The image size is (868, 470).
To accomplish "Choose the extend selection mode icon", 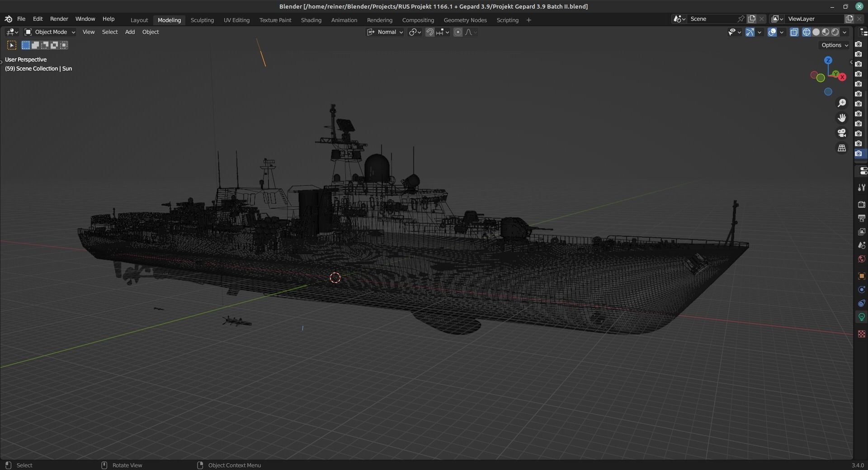I will [x=35, y=45].
